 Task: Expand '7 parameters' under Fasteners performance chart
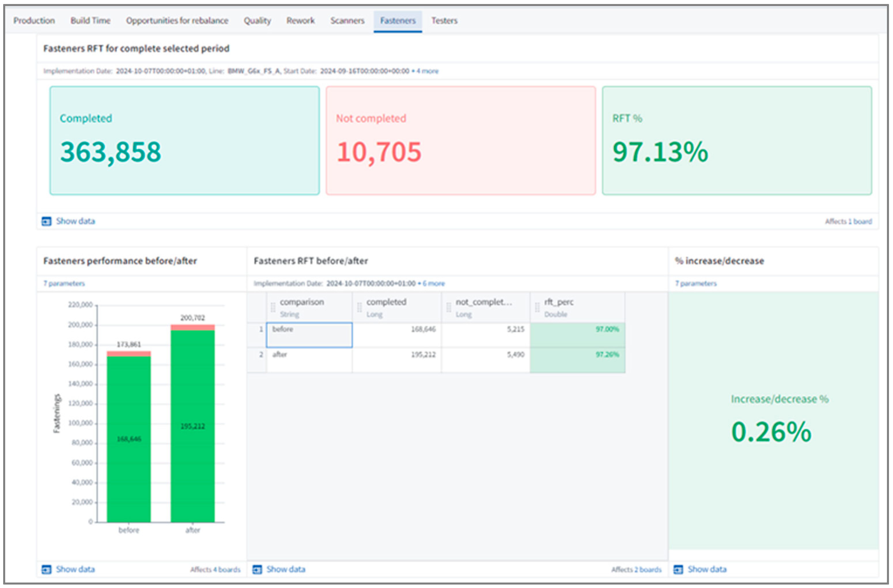pos(64,283)
